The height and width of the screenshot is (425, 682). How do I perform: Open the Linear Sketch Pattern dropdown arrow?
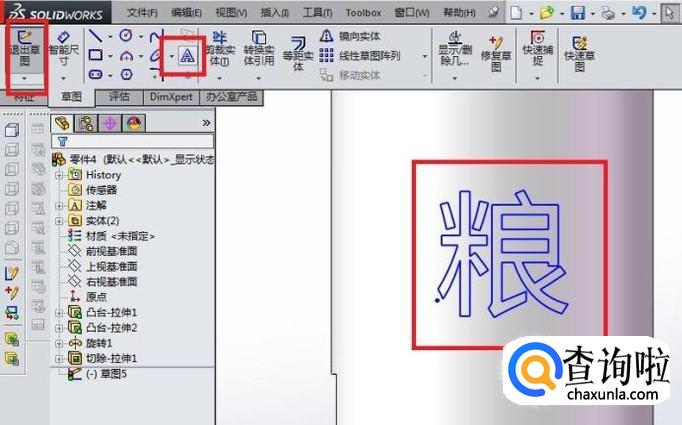click(x=425, y=56)
